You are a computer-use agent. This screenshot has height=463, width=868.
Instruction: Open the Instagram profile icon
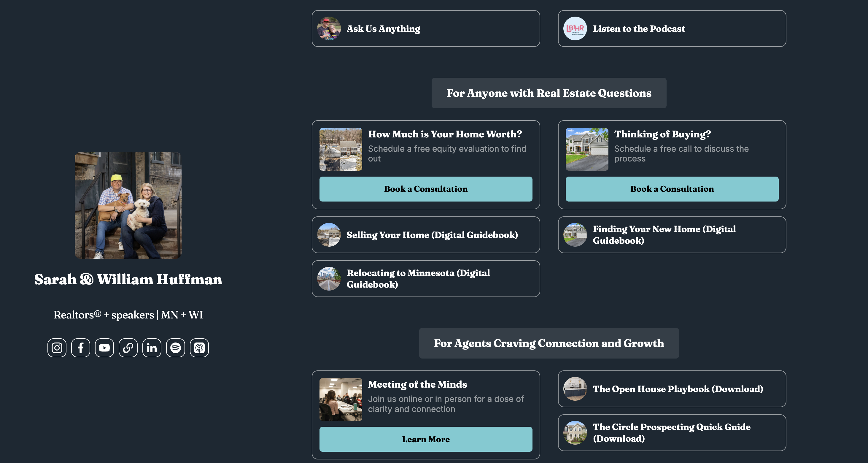pos(57,348)
